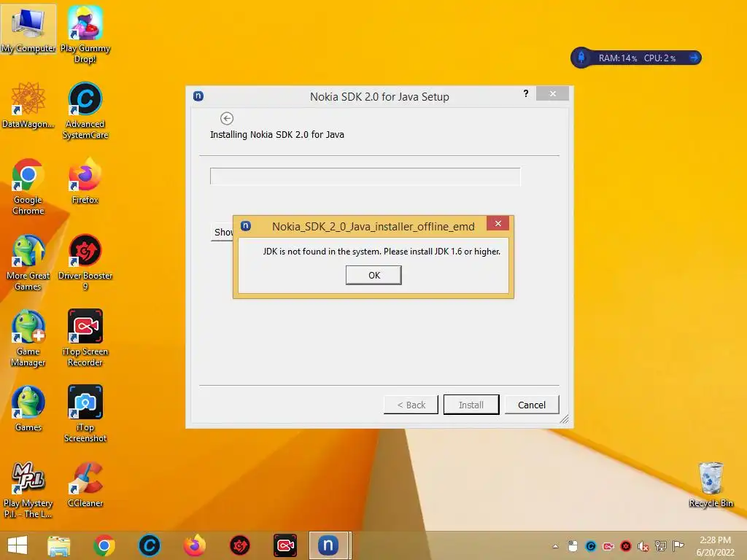Click the Install button

471,405
